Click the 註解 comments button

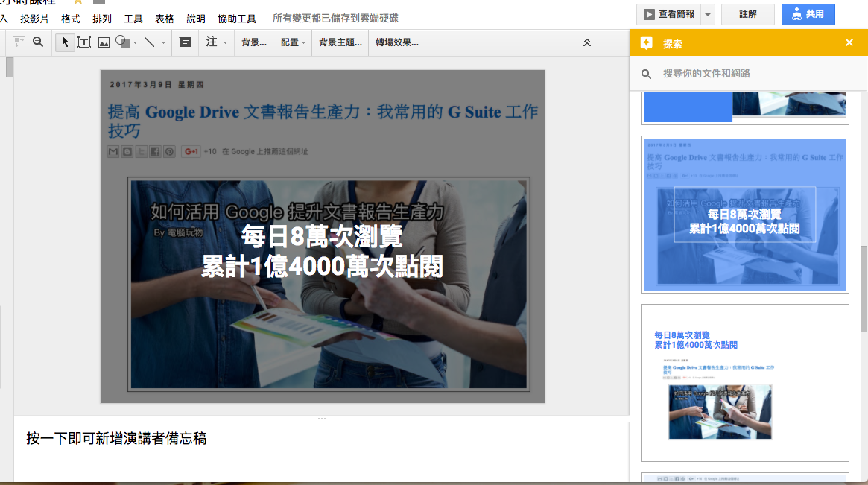tap(748, 14)
